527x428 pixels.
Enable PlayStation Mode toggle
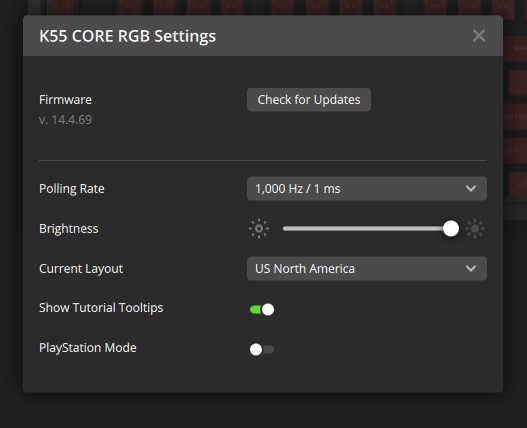262,349
